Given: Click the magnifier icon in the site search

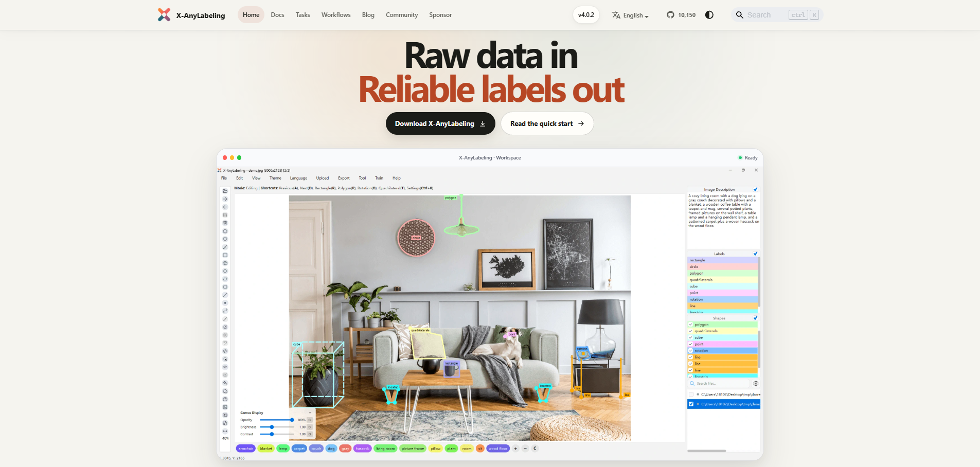Looking at the screenshot, I should click(x=740, y=15).
